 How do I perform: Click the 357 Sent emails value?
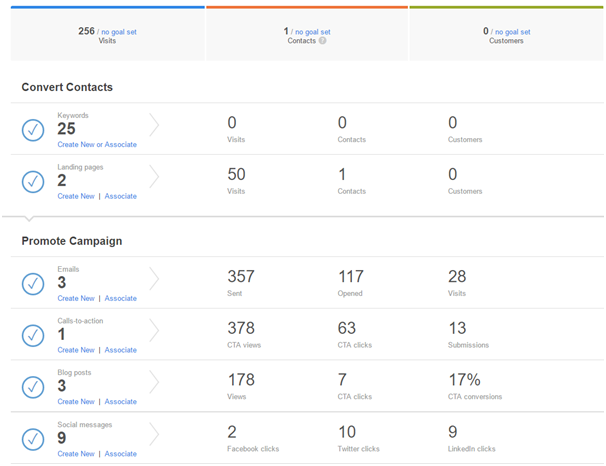241,277
